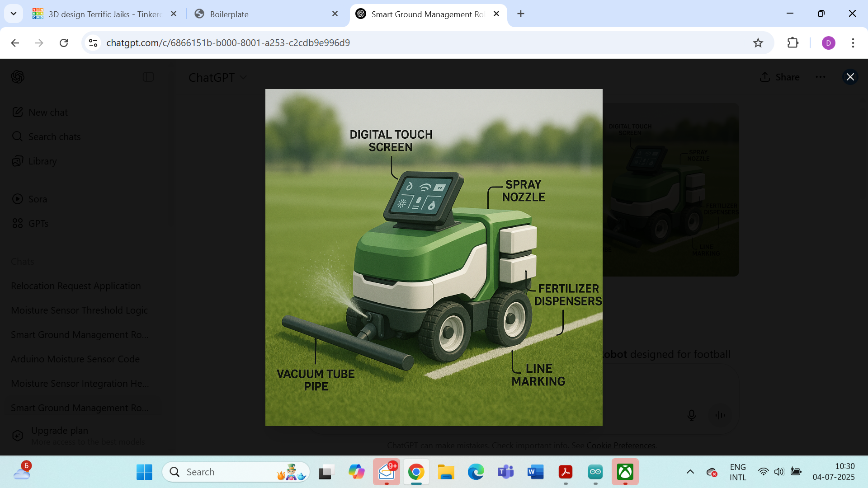Close the image lightbox with X button
The width and height of the screenshot is (868, 488).
850,77
